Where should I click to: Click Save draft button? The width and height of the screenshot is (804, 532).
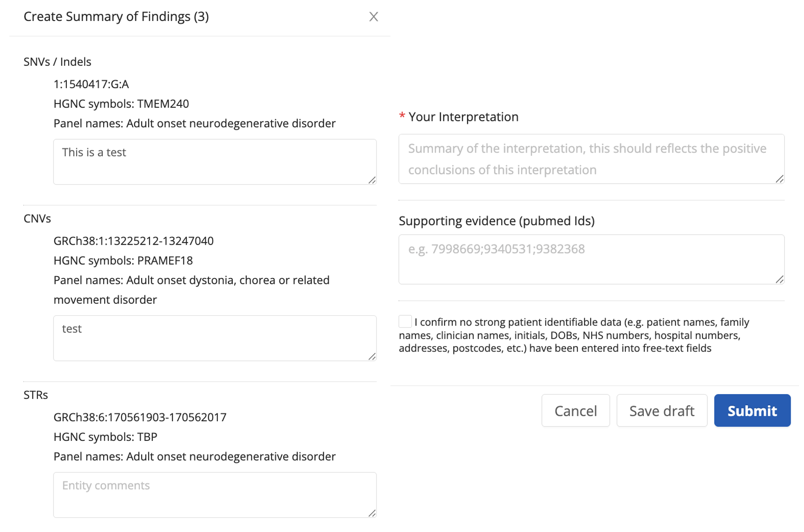[662, 411]
